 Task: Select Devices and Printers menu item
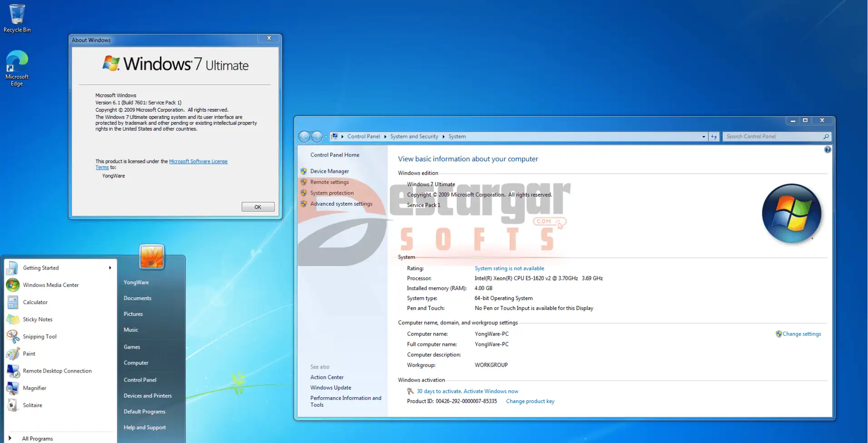[148, 396]
